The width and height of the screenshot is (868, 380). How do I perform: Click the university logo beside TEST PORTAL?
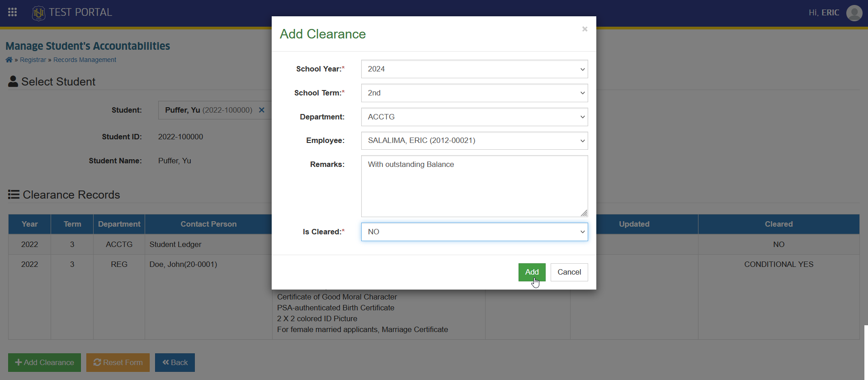coord(39,13)
